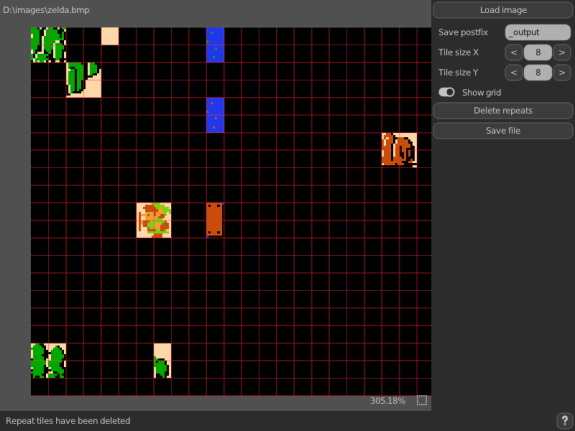Click the Link character sprite tile
This screenshot has width=575, height=431.
coord(154,220)
